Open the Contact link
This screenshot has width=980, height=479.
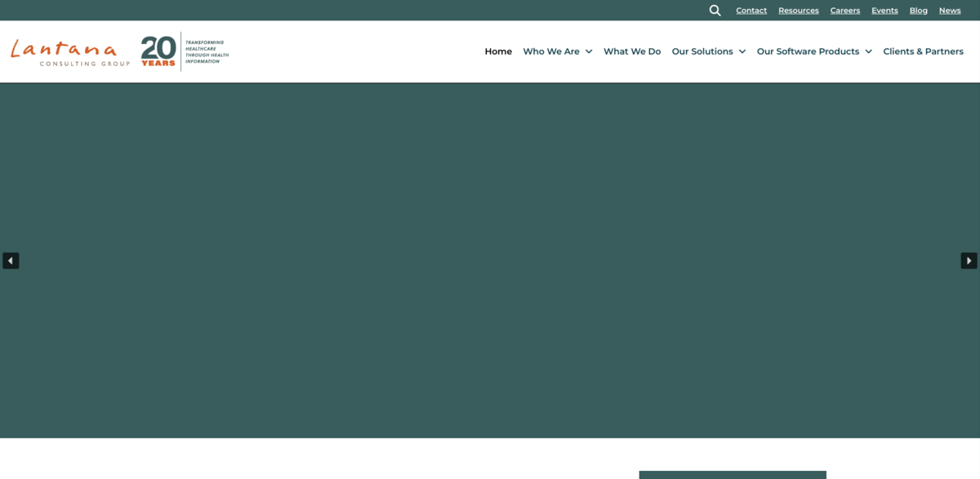[751, 11]
